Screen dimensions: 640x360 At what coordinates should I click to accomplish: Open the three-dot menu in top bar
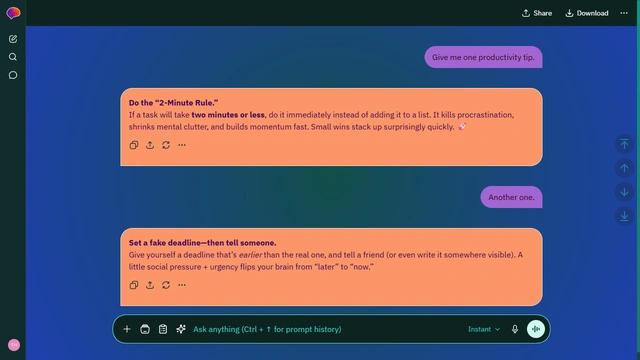tap(624, 13)
